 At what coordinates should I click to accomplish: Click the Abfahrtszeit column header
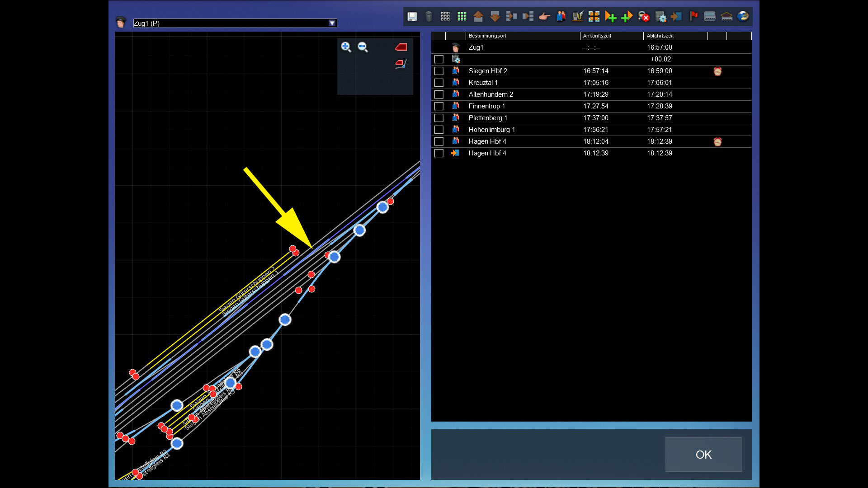[660, 36]
